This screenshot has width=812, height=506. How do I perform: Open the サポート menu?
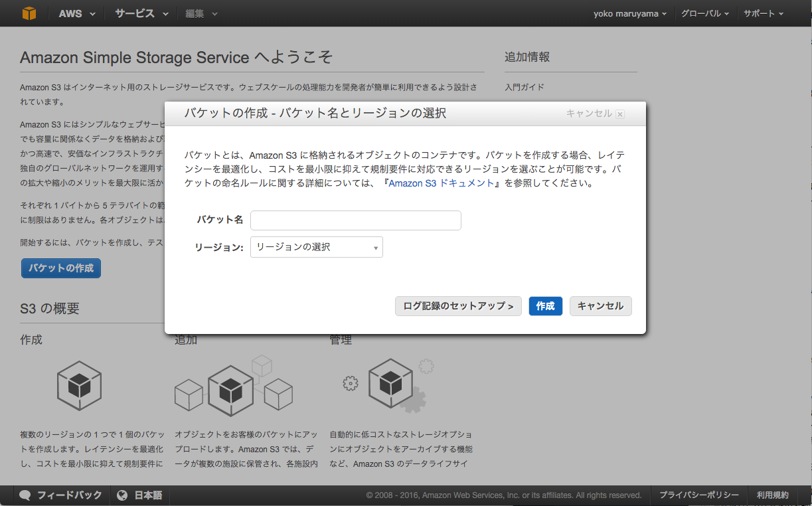tap(764, 13)
